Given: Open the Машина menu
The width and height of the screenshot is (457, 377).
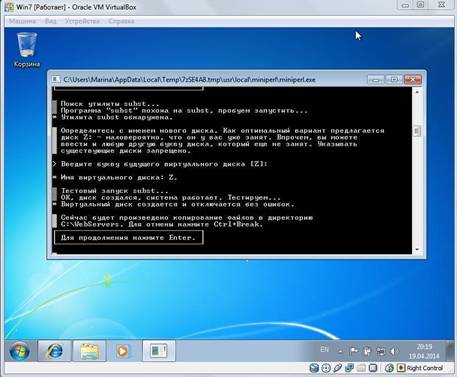Looking at the screenshot, I should pos(22,21).
